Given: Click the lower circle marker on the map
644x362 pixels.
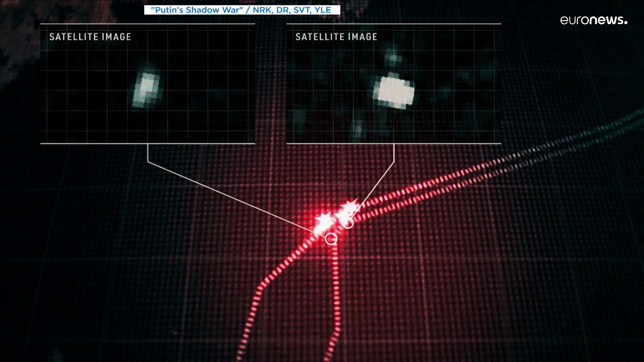Looking at the screenshot, I should tap(331, 239).
